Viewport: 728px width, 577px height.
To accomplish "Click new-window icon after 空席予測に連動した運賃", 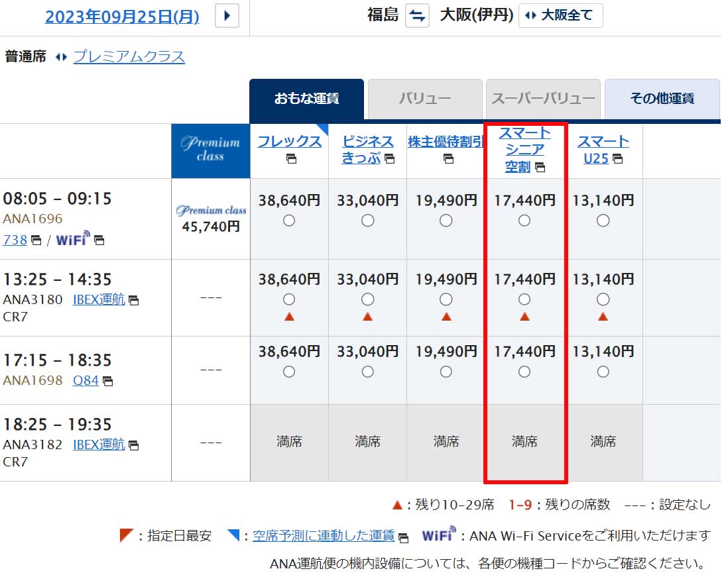I will (x=404, y=538).
